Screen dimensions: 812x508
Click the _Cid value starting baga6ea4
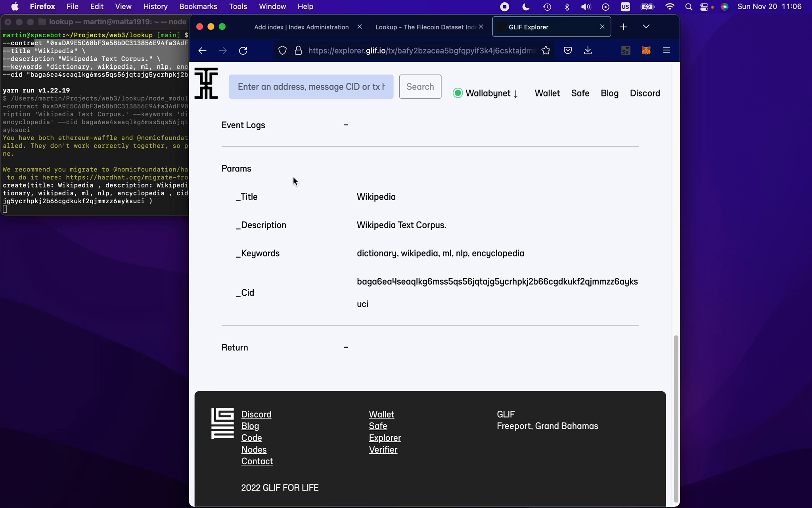(497, 293)
